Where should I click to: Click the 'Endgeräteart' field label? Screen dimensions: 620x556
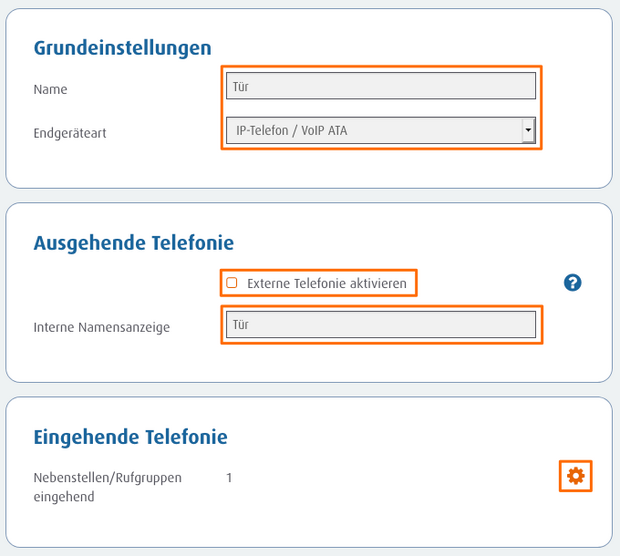(x=69, y=132)
